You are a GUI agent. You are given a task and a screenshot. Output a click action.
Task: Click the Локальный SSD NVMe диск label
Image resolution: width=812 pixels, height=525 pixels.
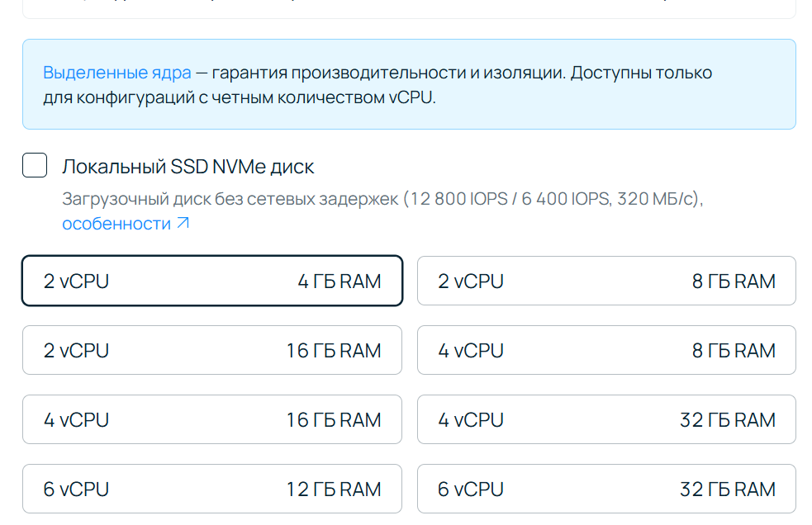coord(188,167)
